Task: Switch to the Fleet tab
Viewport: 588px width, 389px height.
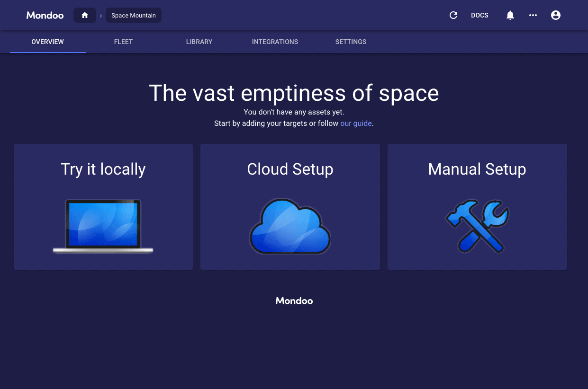Action: pyautogui.click(x=123, y=42)
